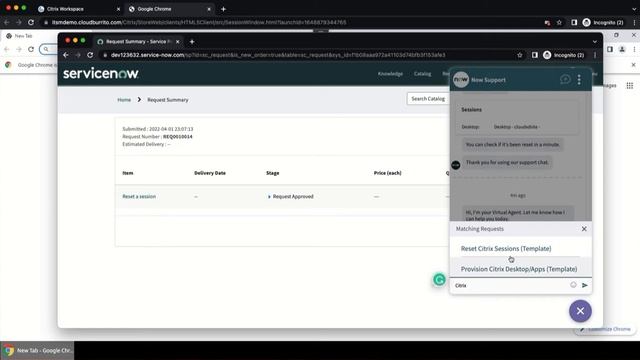Viewport: 640px width, 360px height.
Task: Click Incognito (2) in the ServiceNow browser window
Action: [564, 55]
